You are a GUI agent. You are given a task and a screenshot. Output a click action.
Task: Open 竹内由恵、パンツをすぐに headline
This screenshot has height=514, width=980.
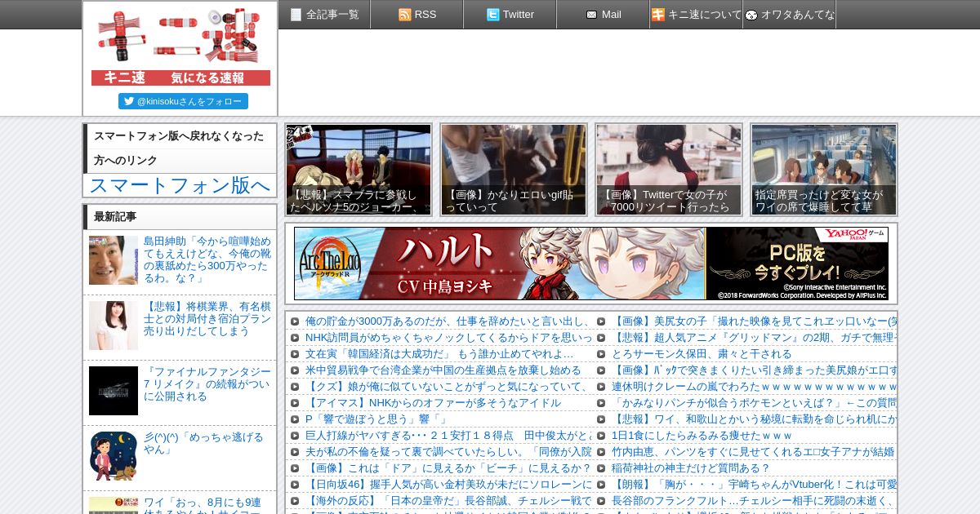[x=753, y=452]
